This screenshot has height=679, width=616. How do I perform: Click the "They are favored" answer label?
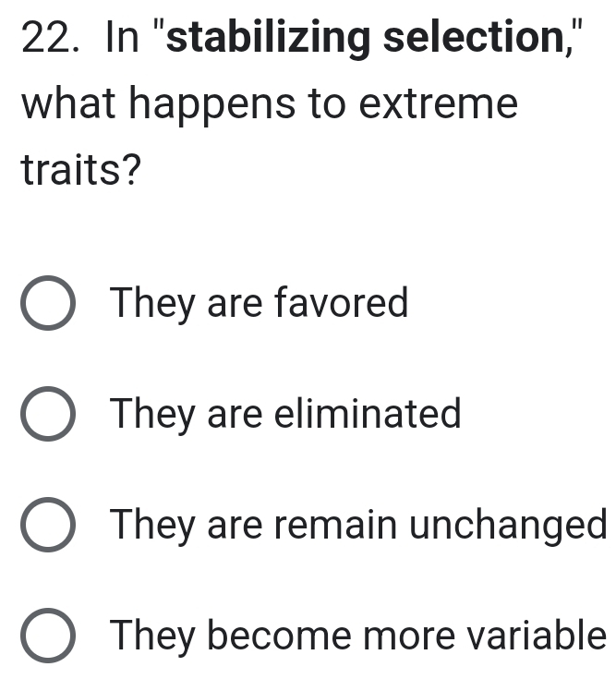tap(259, 303)
